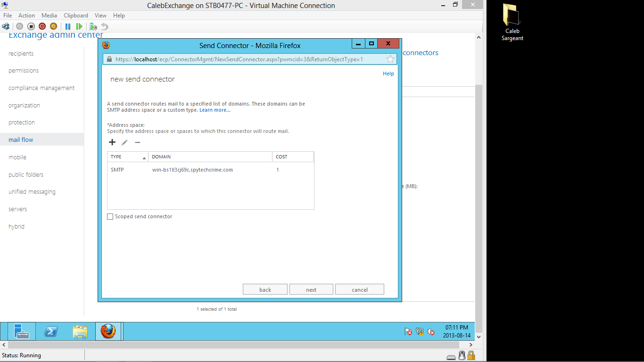Click the padlock icon in the address bar
The image size is (644, 362).
[x=109, y=59]
